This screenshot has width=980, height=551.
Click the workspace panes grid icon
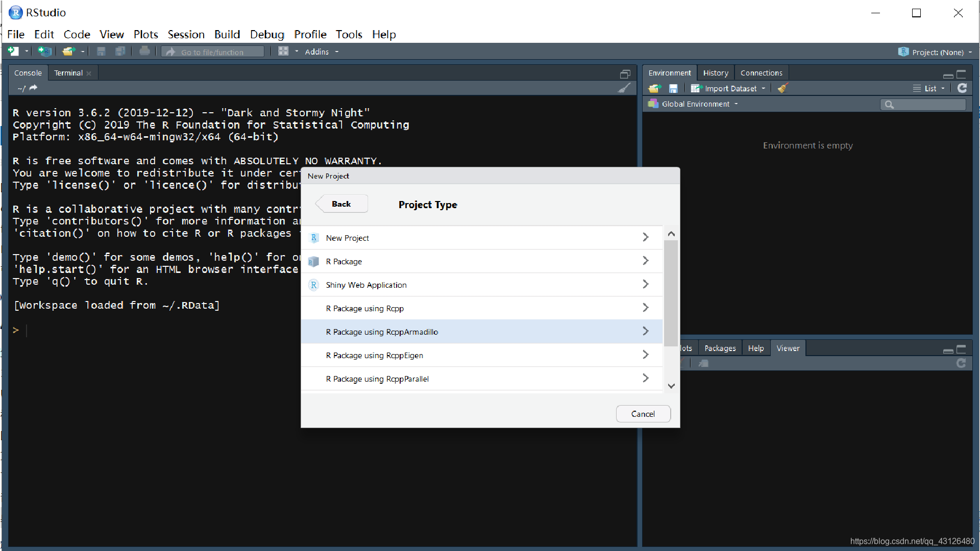[283, 51]
